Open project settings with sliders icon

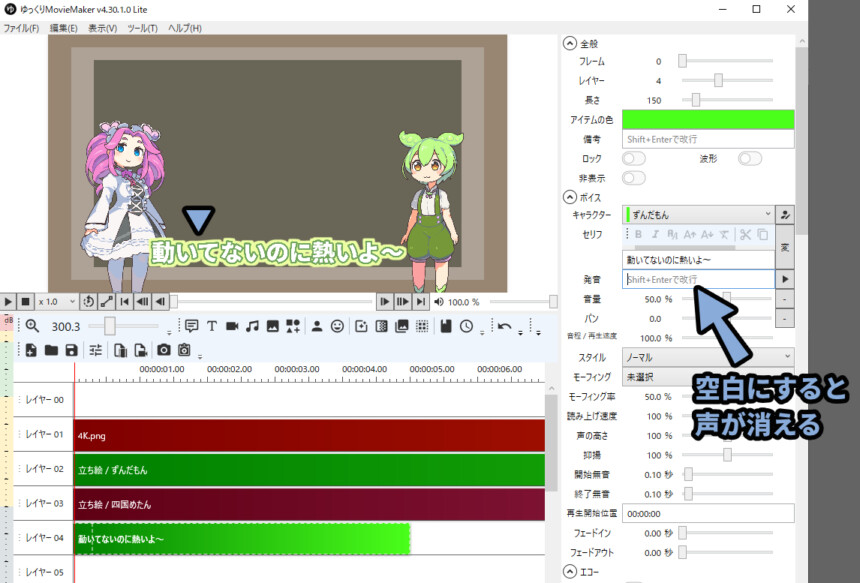pyautogui.click(x=95, y=350)
